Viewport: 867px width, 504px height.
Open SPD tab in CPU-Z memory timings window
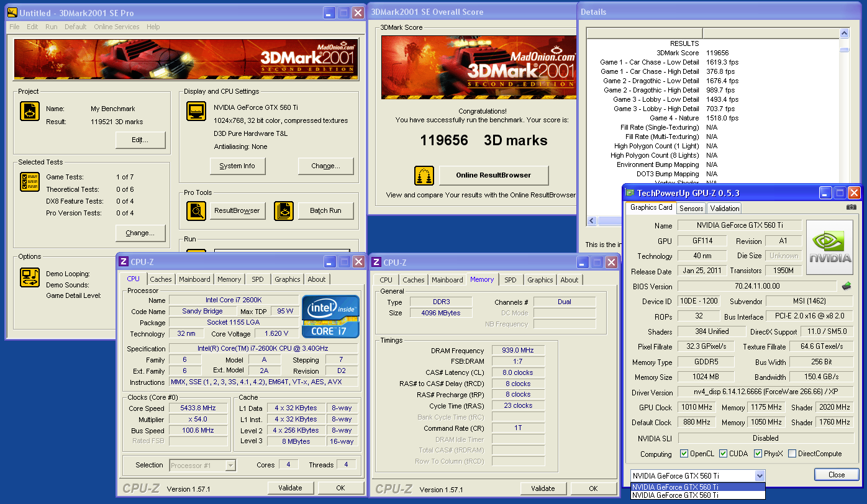pos(510,280)
